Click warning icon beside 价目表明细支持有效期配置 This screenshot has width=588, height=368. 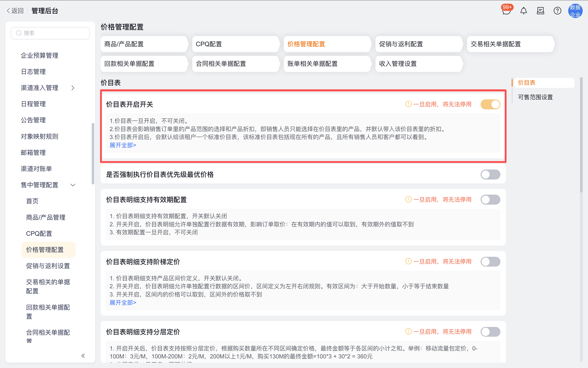(408, 199)
